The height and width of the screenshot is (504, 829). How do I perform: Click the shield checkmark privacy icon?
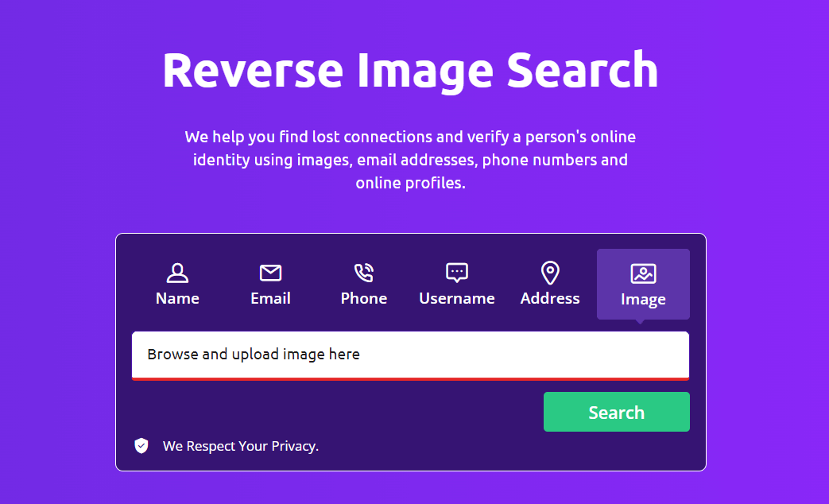tap(141, 446)
